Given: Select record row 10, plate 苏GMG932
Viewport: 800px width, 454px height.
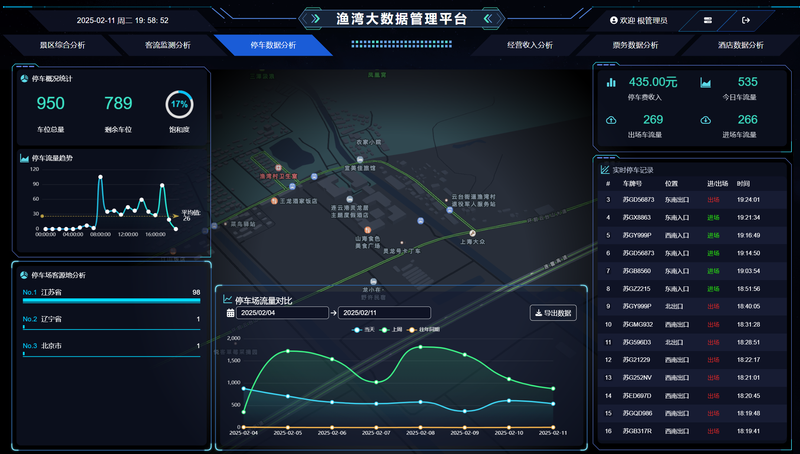Looking at the screenshot, I should pyautogui.click(x=692, y=324).
